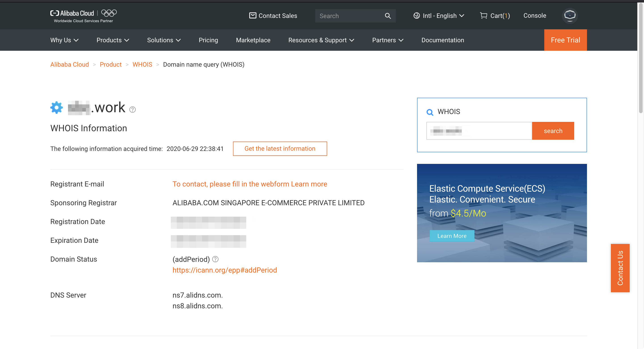Click the WHOIS search magnifier icon

[x=430, y=112]
